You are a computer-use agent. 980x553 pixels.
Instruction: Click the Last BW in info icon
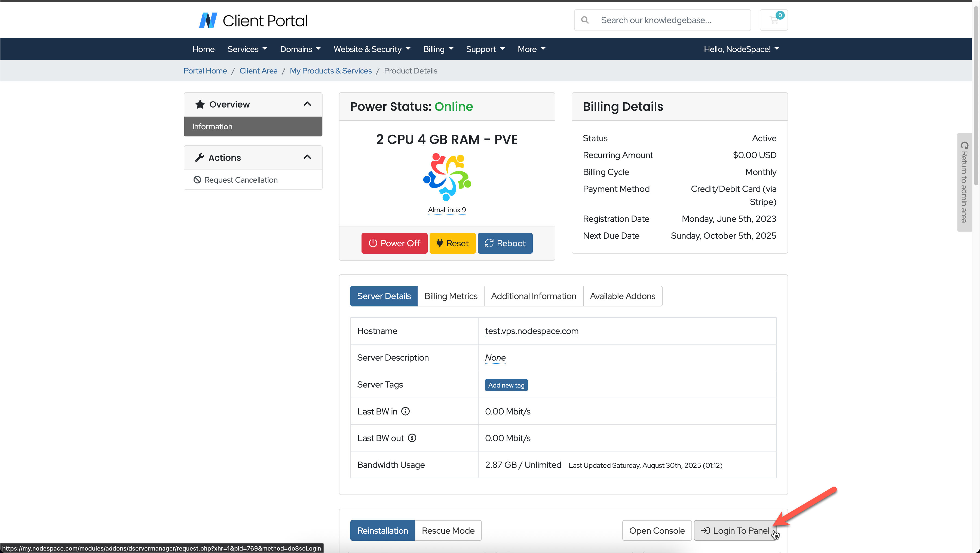[x=406, y=411]
